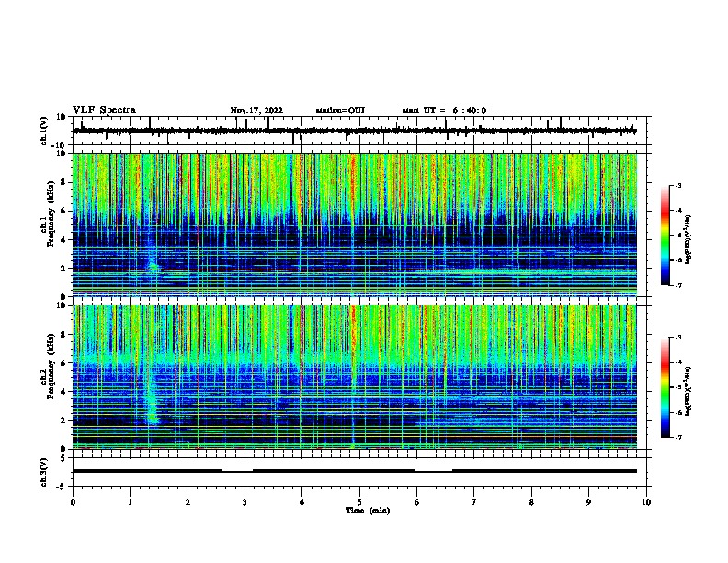Click the "8" tick on the time axis
This screenshot has width=728, height=563.
pyautogui.click(x=531, y=502)
